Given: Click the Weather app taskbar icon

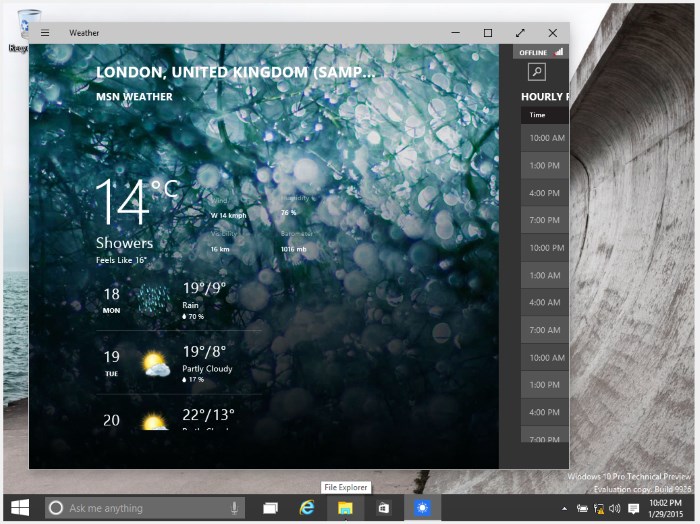Looking at the screenshot, I should tap(422, 508).
